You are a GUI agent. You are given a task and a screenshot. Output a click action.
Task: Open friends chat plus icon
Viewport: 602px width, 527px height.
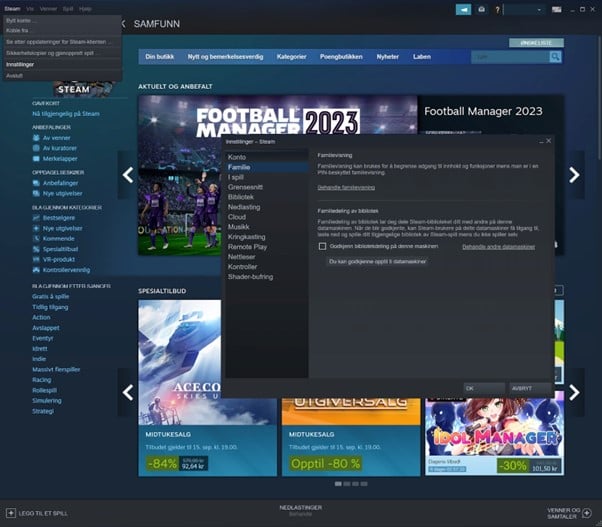[x=587, y=513]
